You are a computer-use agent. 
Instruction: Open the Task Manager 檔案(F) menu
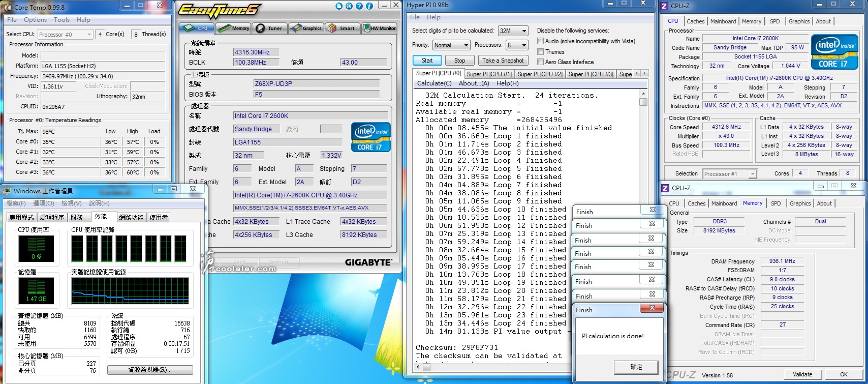[x=16, y=203]
